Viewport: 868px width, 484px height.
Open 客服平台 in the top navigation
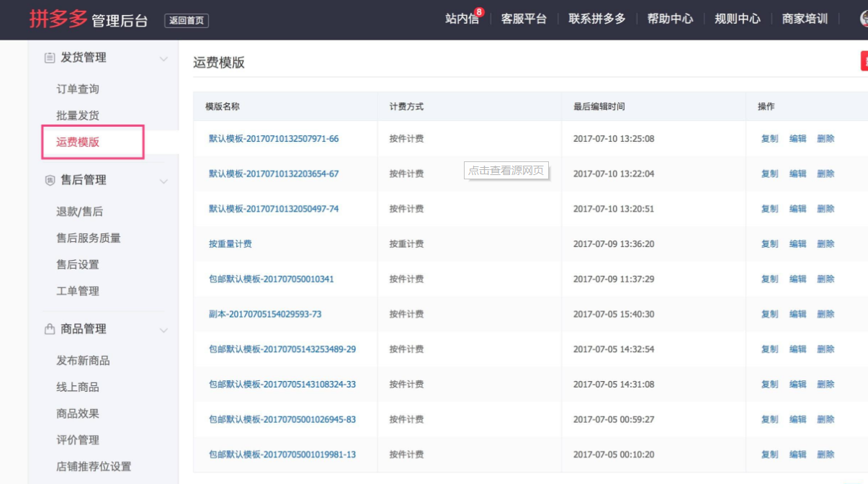(524, 19)
